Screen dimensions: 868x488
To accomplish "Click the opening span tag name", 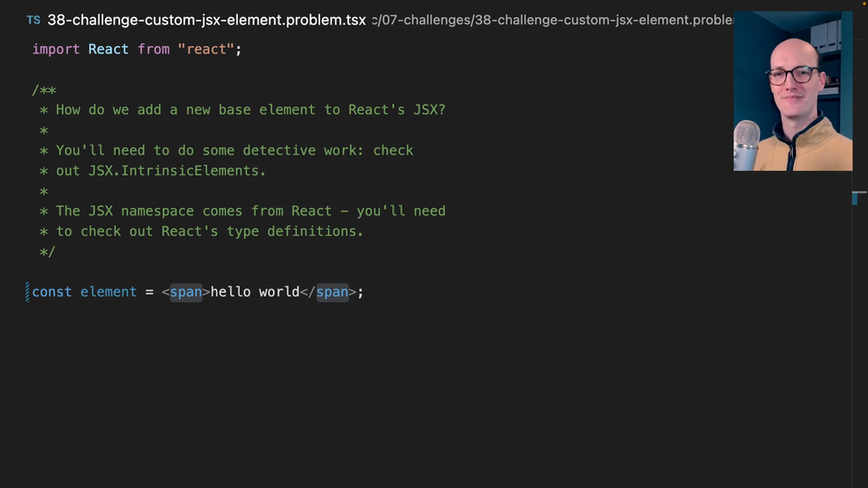I will pos(186,292).
